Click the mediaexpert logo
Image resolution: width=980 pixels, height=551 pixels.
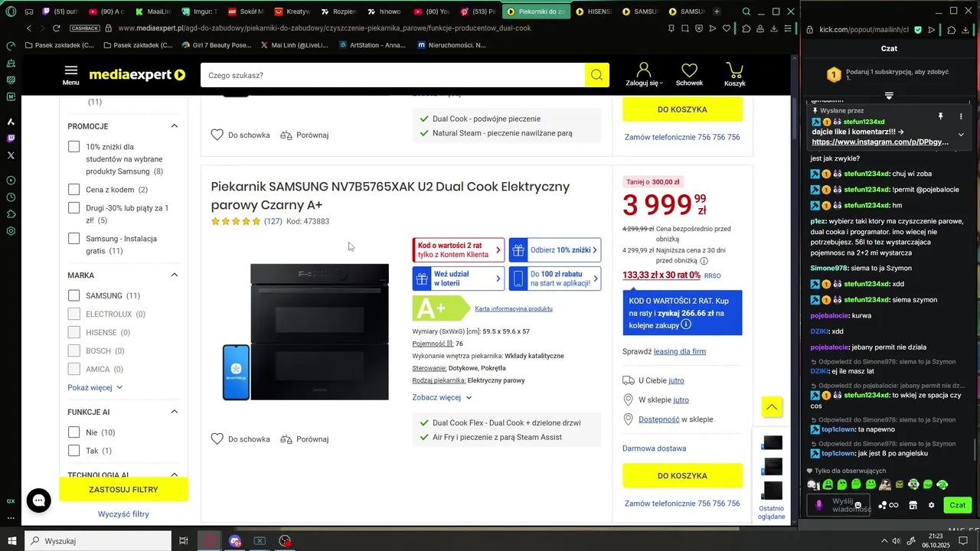tap(137, 75)
